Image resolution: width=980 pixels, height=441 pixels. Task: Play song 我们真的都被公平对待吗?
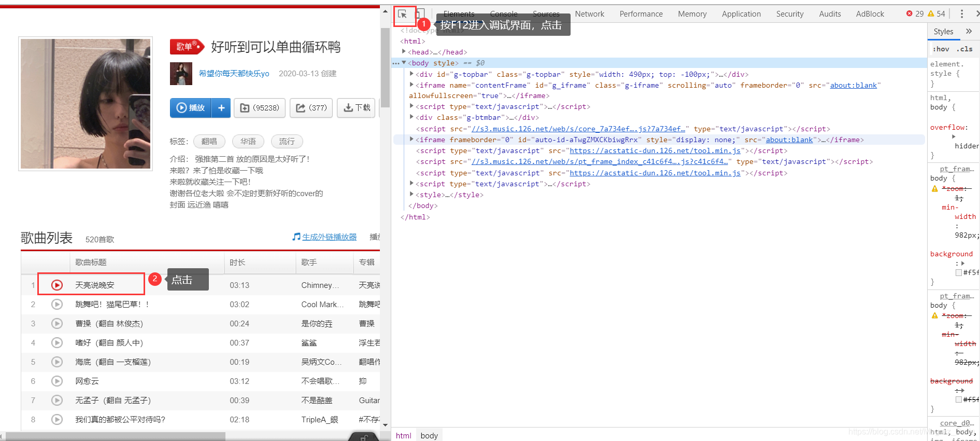57,419
